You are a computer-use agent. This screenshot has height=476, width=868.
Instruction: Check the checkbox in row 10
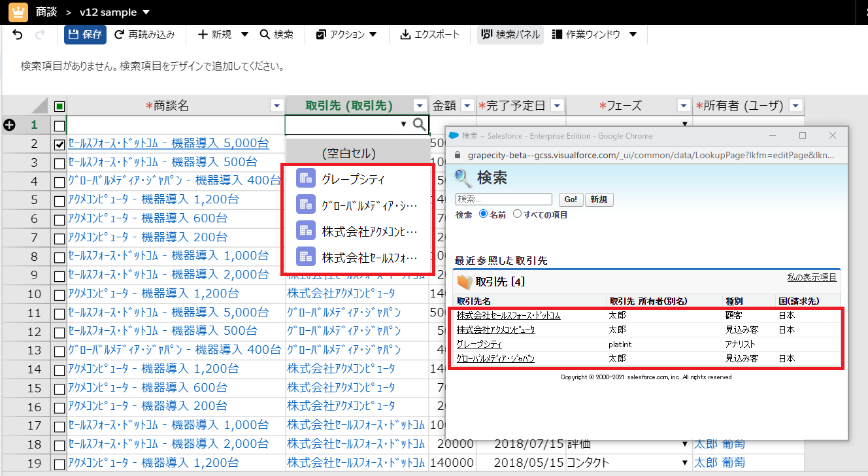coord(59,294)
